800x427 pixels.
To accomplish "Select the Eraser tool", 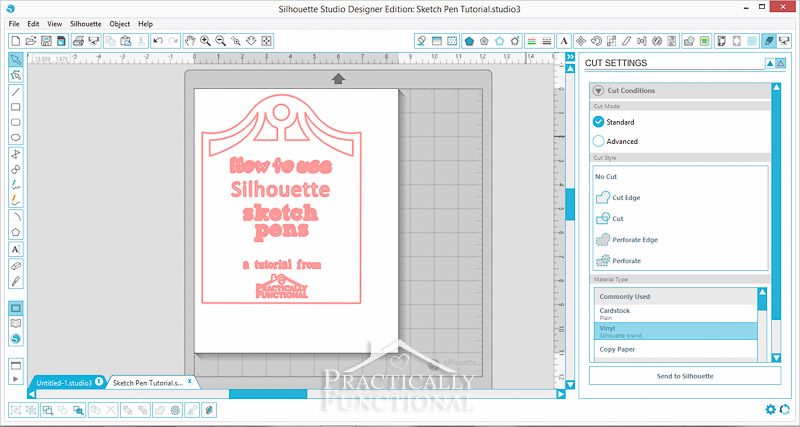I will [16, 266].
